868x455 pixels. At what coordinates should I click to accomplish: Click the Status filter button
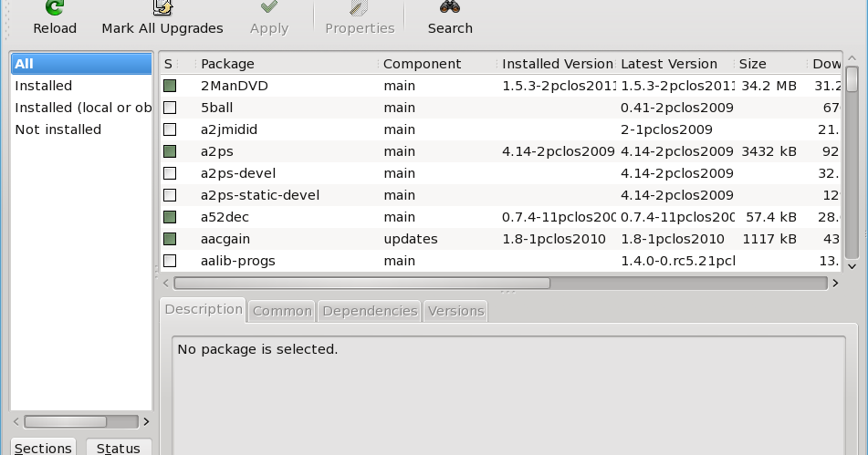(x=119, y=448)
